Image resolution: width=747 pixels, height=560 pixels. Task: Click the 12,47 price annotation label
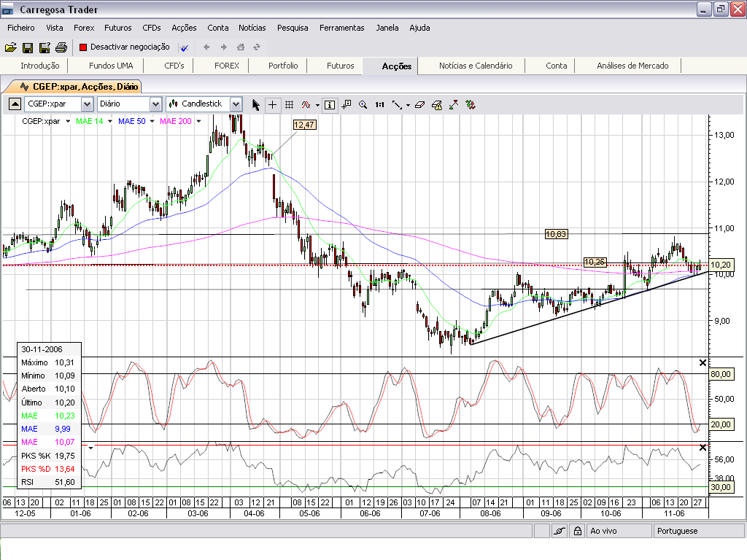point(304,125)
